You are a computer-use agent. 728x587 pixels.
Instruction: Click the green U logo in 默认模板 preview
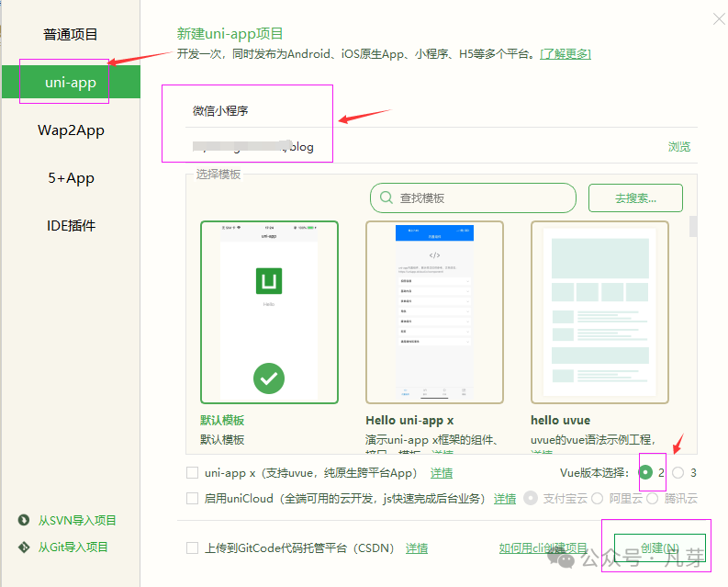point(269,281)
